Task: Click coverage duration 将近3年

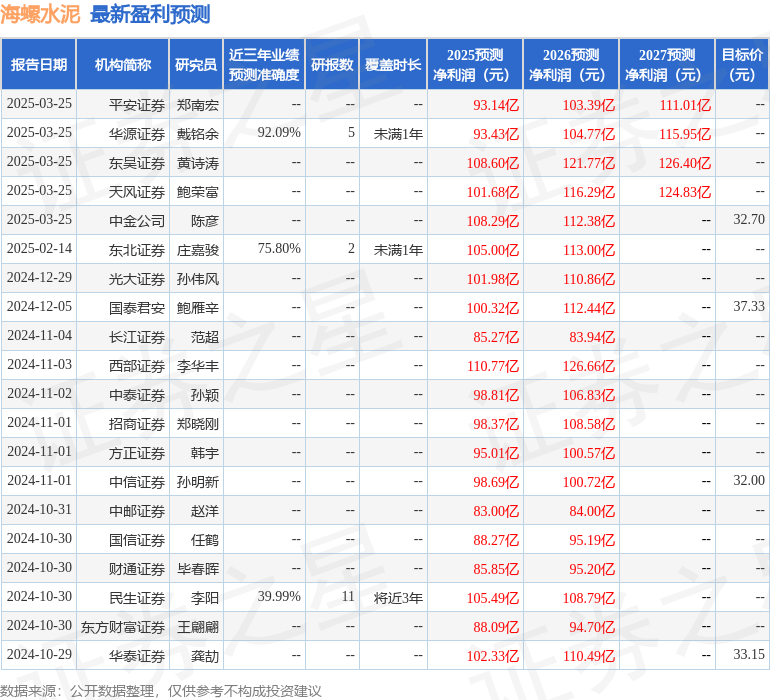Action: click(x=398, y=598)
